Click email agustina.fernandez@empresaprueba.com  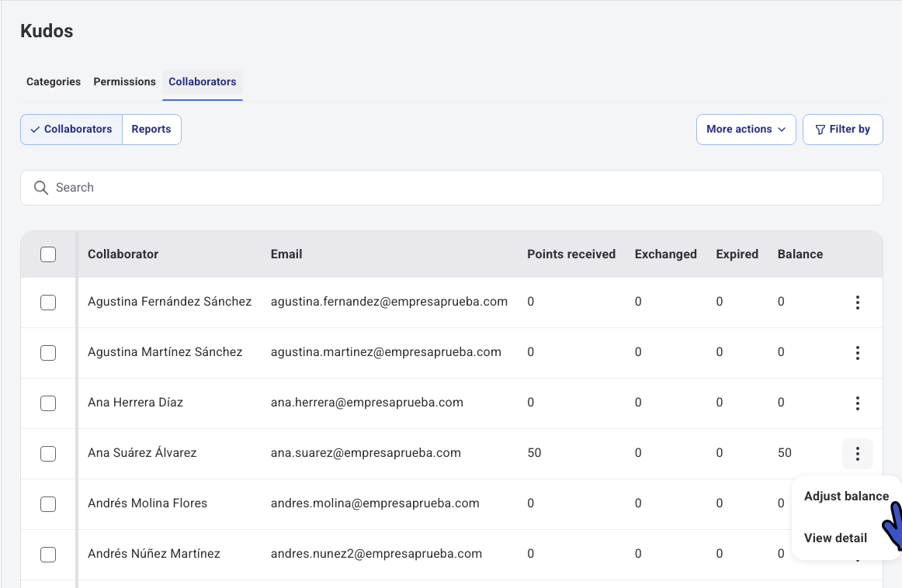tap(390, 301)
